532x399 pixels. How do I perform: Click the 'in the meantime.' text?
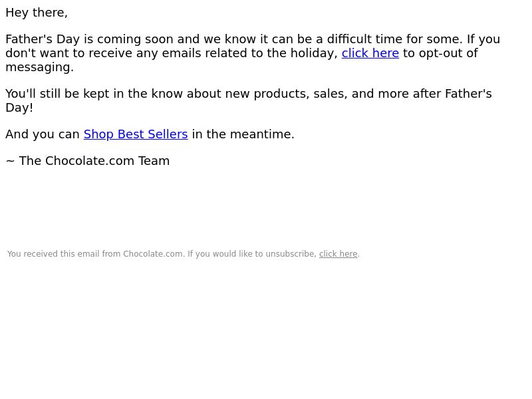243,134
